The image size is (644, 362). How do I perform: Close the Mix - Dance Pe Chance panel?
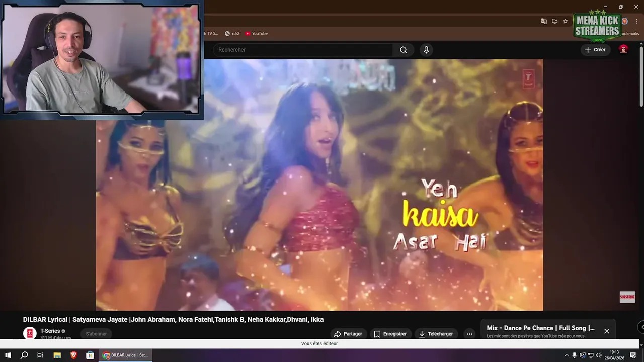607,331
